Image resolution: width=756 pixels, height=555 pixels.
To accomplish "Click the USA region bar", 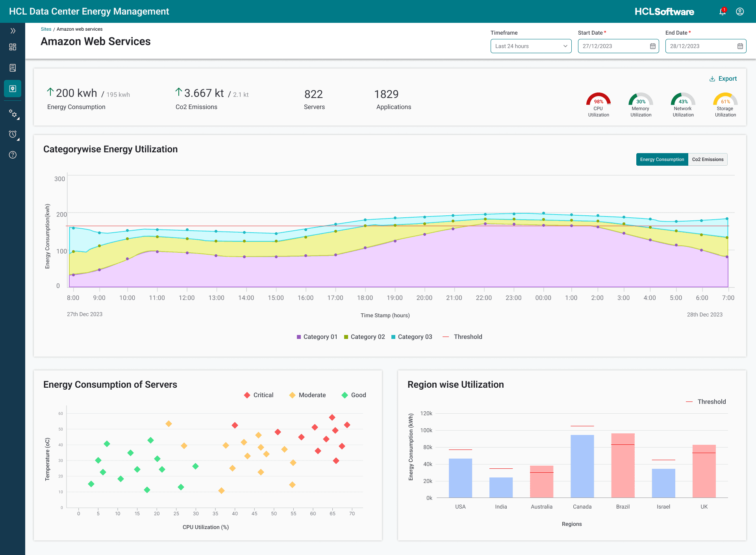I will tap(460, 478).
